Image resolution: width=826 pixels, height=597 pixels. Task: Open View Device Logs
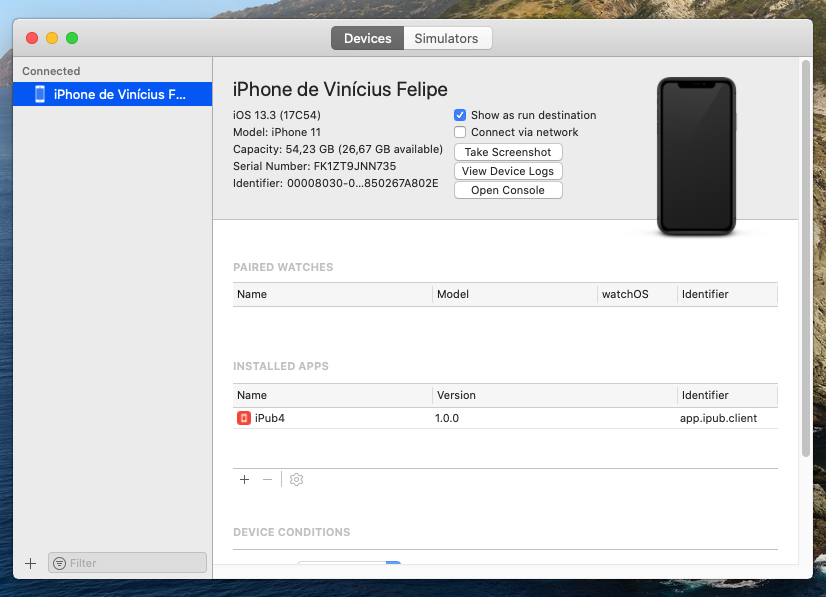coord(508,171)
